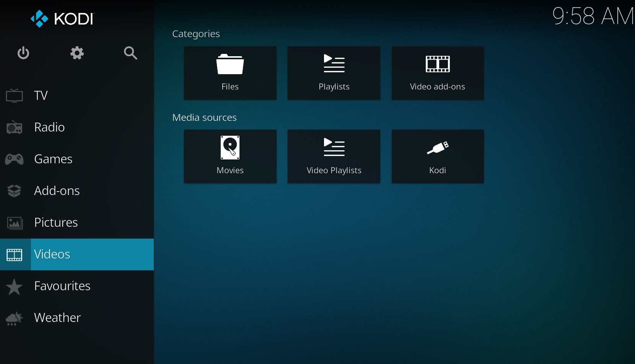Select Radio menu label
The width and height of the screenshot is (635, 364).
point(49,127)
